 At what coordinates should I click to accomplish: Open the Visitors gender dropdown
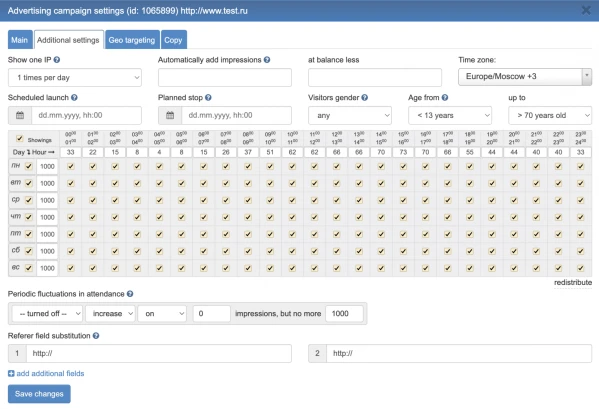pyautogui.click(x=350, y=115)
